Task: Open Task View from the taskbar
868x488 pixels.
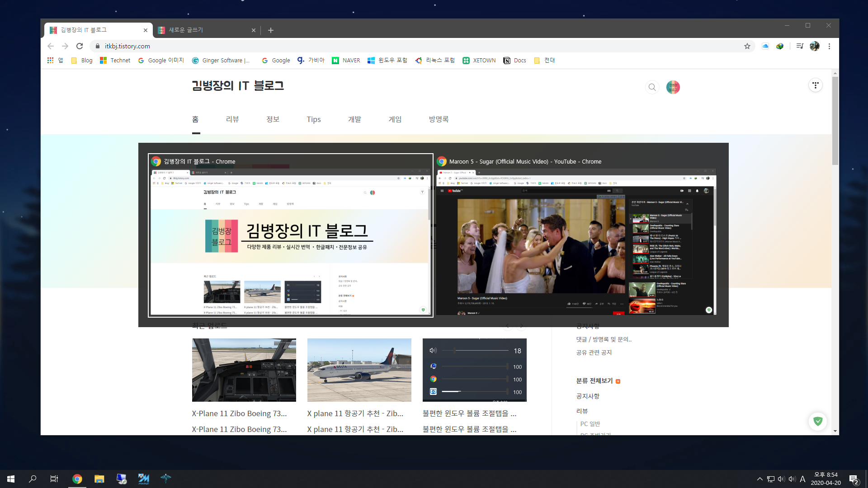Action: click(x=54, y=479)
